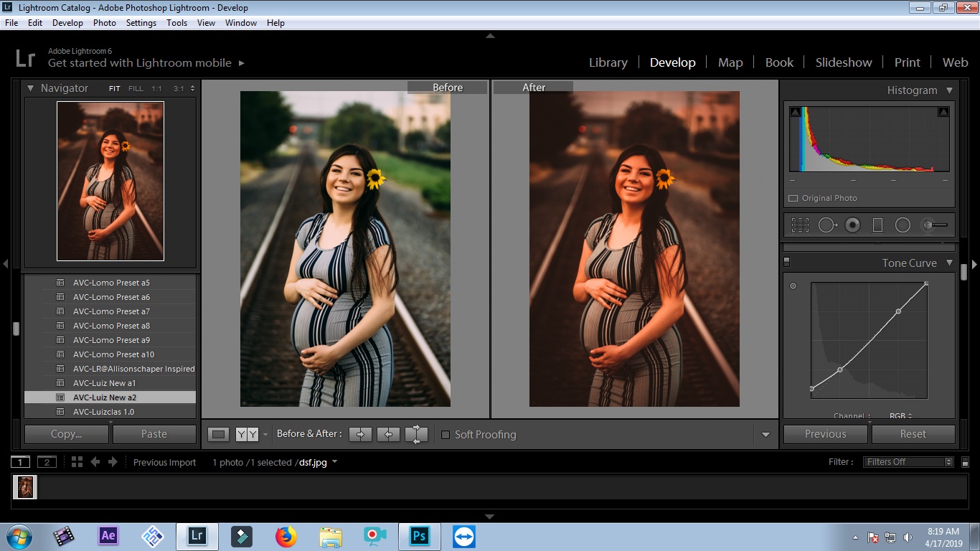The height and width of the screenshot is (551, 980).
Task: Select the Graduated Filter tool
Action: 877,225
